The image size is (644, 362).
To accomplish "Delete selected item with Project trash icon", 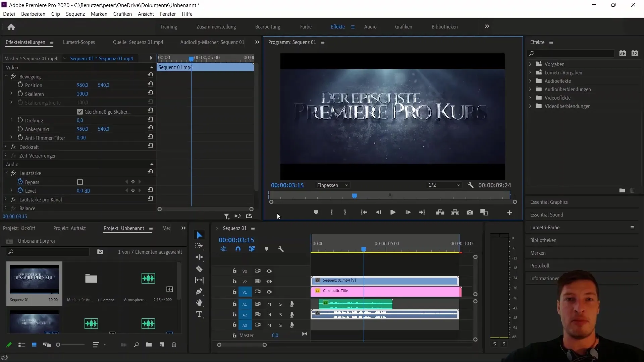I will (174, 345).
